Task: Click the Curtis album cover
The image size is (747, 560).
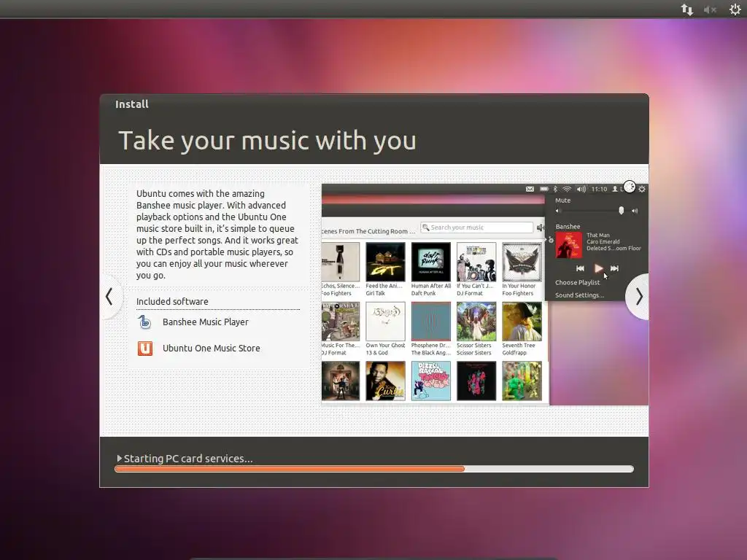Action: point(385,381)
